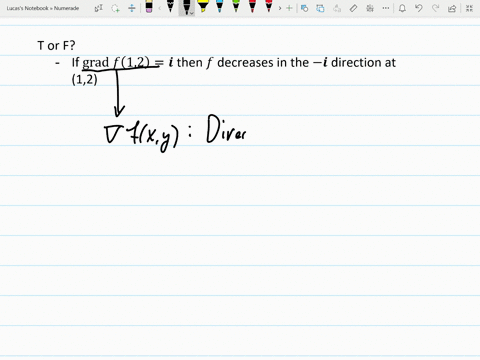This screenshot has height=360, width=480.
Task: Click the 'T or F?' heading text
Action: [x=56, y=46]
